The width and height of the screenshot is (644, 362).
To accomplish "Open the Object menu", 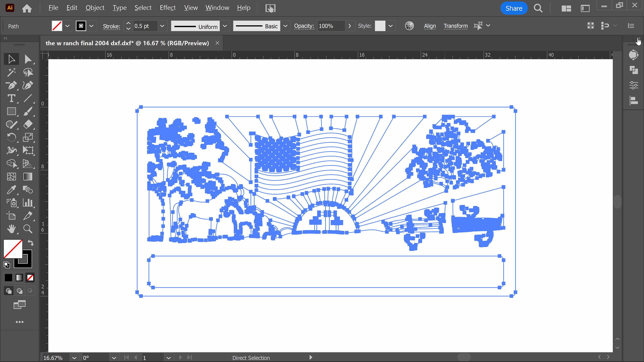I will 95,8.
